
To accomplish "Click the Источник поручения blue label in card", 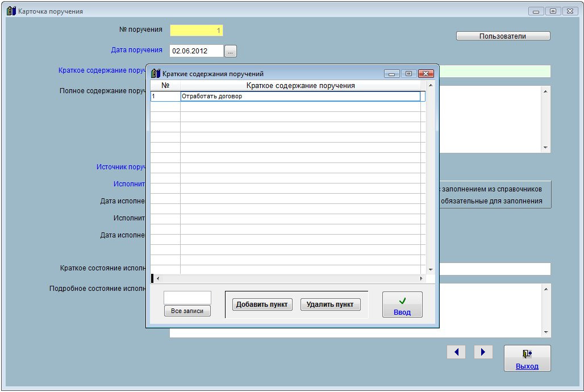I will point(120,167).
